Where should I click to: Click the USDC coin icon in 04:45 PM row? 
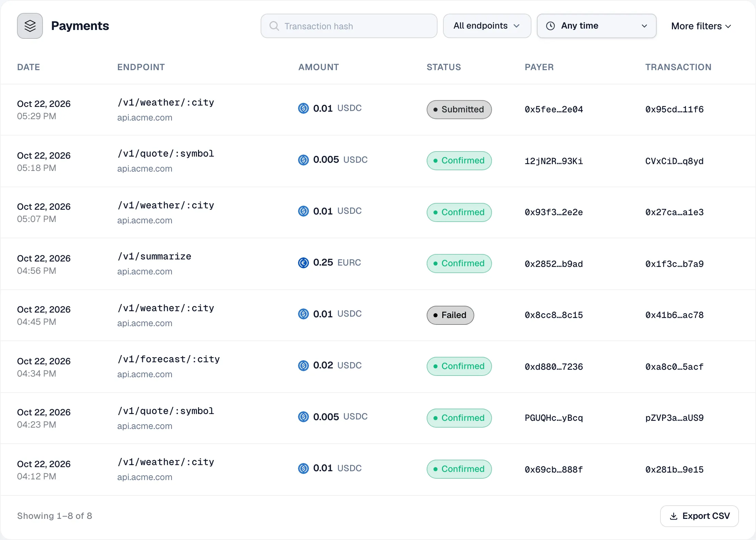coord(303,314)
